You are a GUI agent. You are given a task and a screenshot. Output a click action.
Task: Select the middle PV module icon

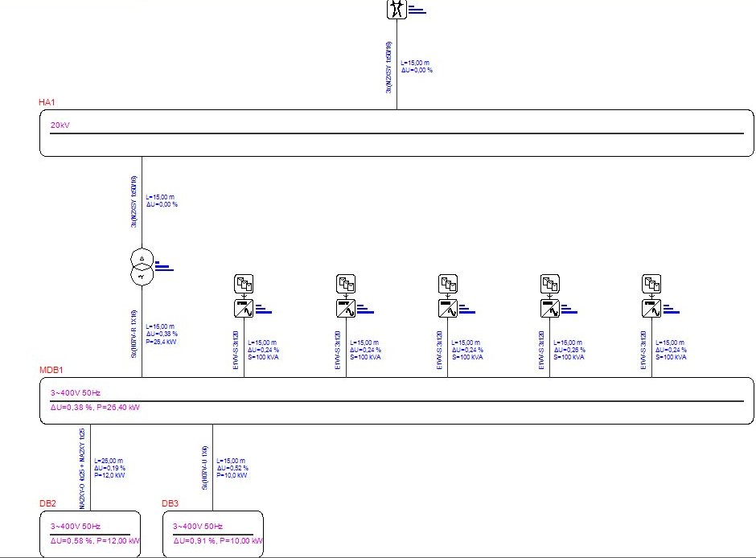tap(448, 283)
